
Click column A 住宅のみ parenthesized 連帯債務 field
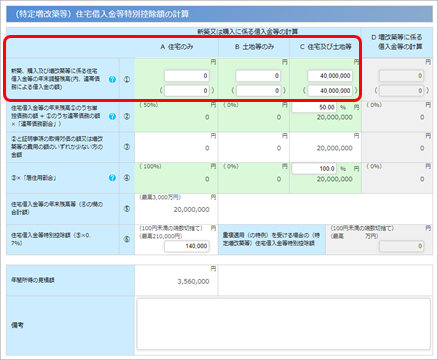tap(187, 91)
